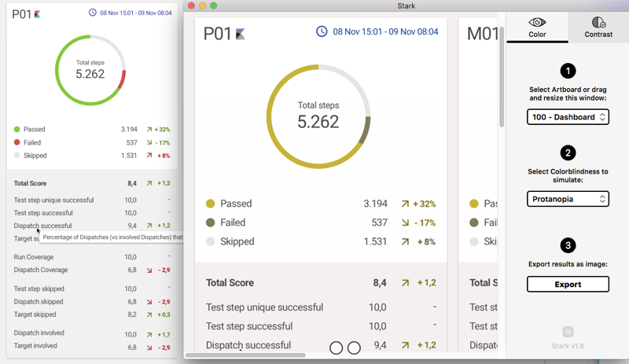
Task: Open the artboard dropdown showing 100 - Dashboard
Action: pos(568,117)
